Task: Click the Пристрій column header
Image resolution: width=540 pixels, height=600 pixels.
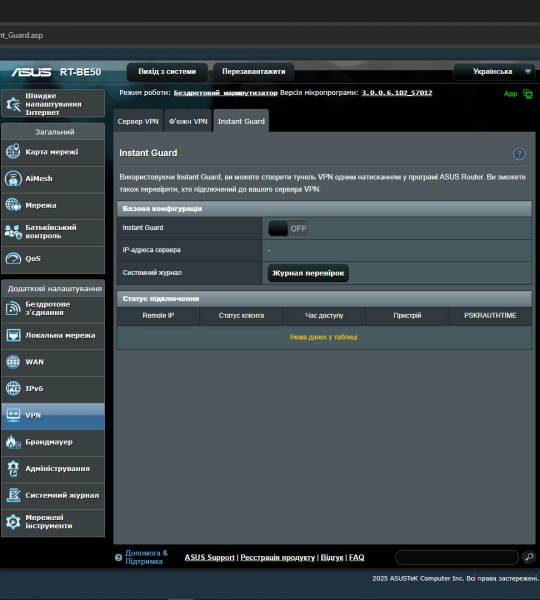Action: pyautogui.click(x=407, y=316)
